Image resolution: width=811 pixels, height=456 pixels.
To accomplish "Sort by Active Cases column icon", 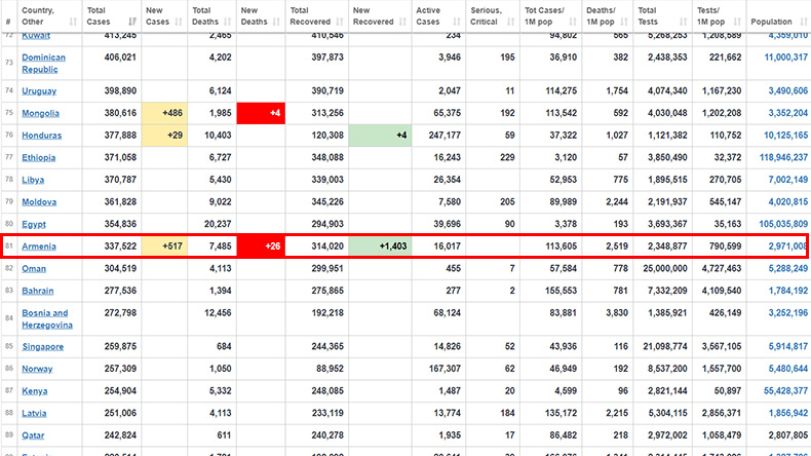I will click(457, 22).
